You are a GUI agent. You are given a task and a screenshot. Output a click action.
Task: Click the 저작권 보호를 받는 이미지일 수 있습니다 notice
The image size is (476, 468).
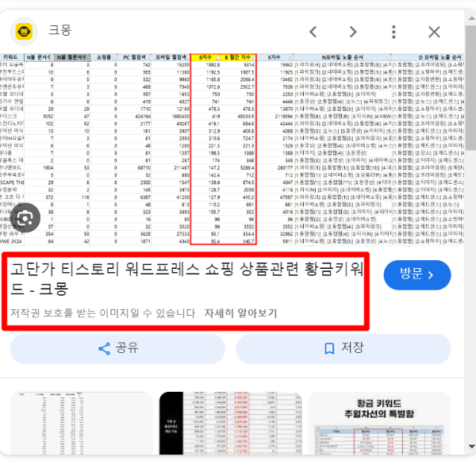pyautogui.click(x=104, y=313)
